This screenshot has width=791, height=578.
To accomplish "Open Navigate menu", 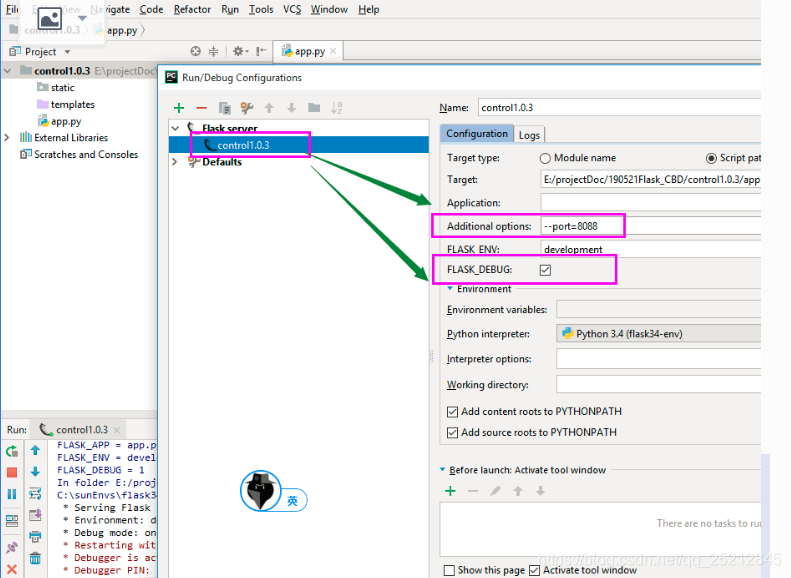I will (110, 10).
